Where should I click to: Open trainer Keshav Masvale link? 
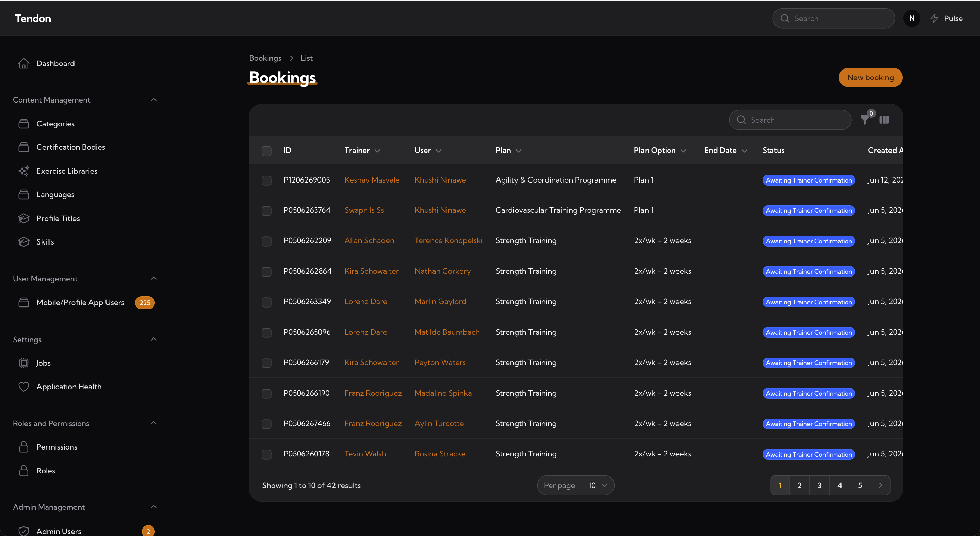372,180
